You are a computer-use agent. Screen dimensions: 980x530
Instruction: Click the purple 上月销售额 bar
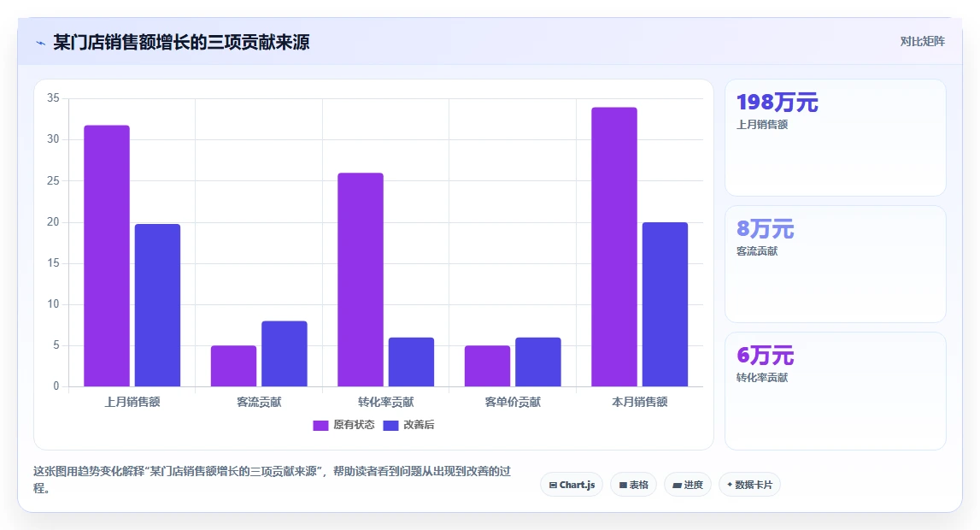(x=107, y=256)
